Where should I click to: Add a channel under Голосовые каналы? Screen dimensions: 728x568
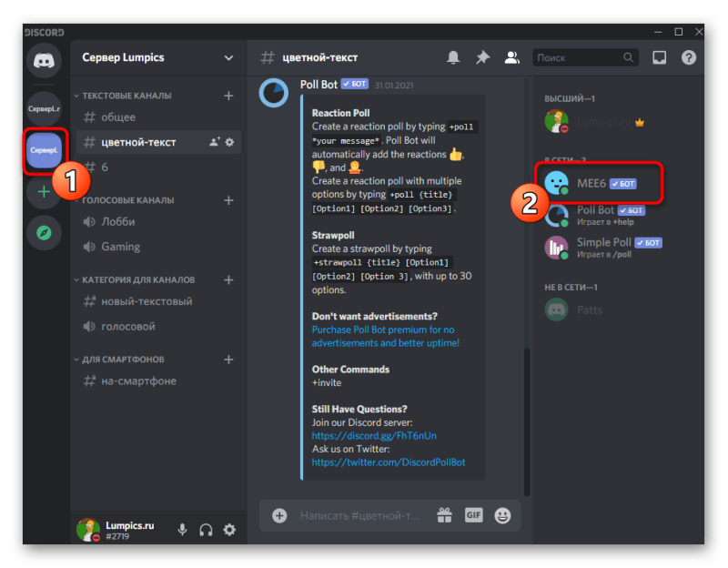[228, 200]
